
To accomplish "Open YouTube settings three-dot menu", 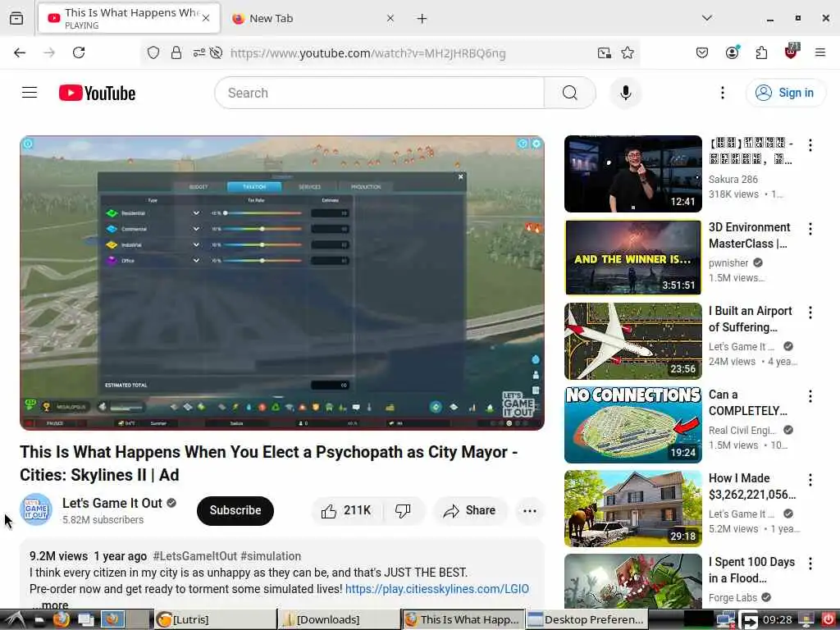I will point(722,93).
